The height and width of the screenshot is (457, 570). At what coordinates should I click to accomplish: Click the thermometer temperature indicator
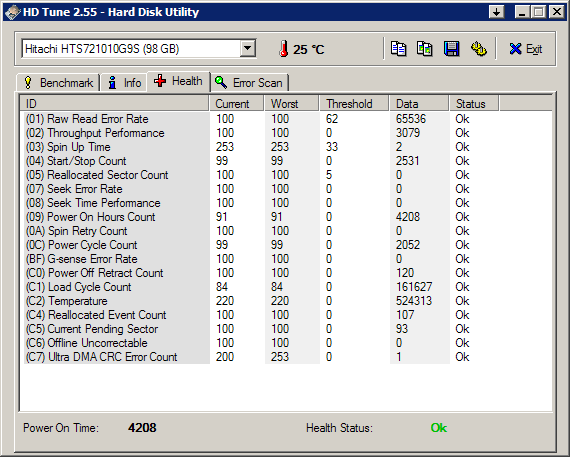pos(284,49)
